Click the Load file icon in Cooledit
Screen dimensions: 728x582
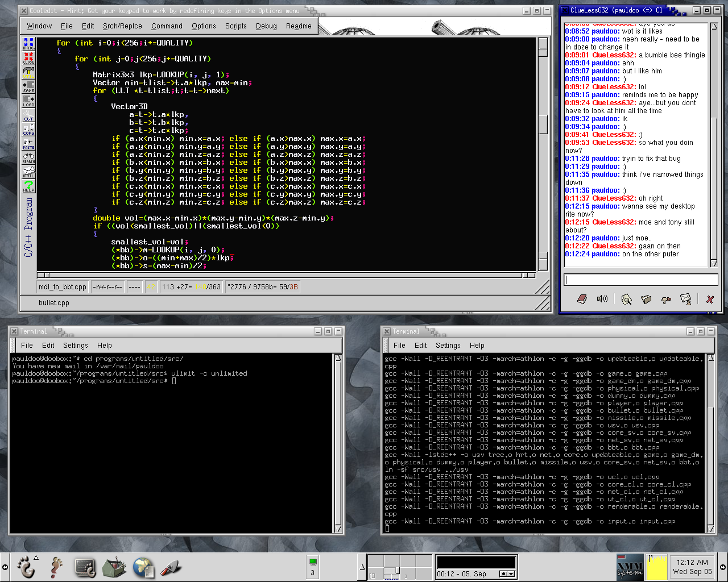pyautogui.click(x=28, y=101)
